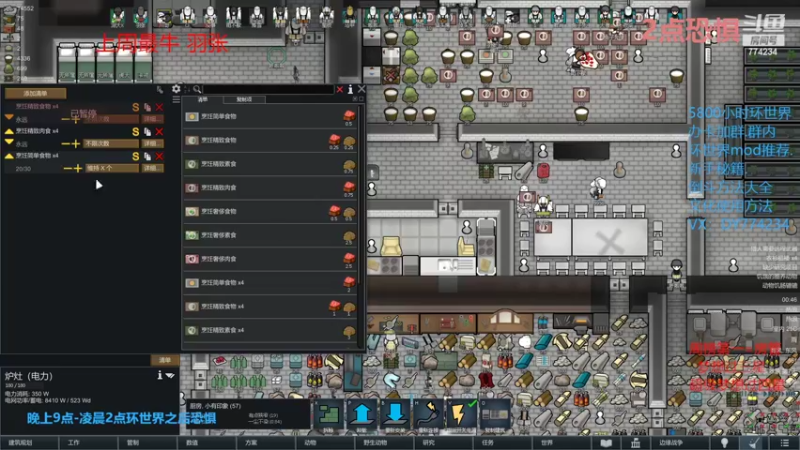Switch to the 清单 tab in recipe panel
The image size is (800, 450).
click(203, 99)
